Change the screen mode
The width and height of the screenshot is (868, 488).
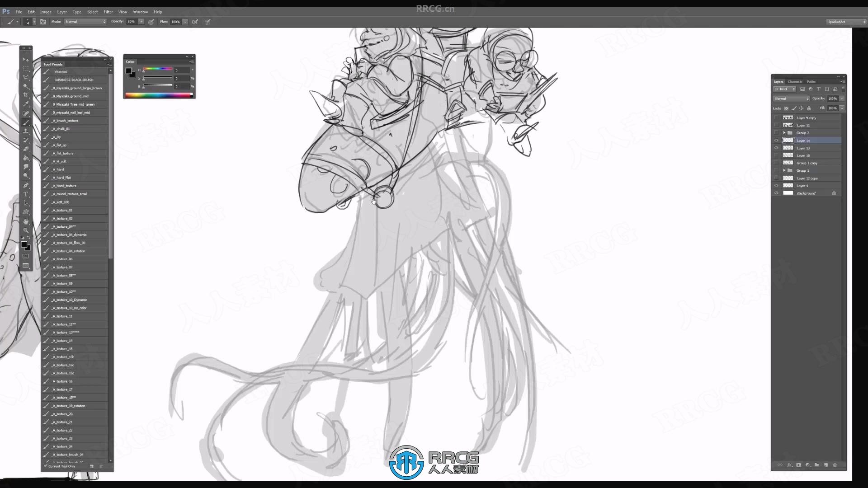pos(26,266)
